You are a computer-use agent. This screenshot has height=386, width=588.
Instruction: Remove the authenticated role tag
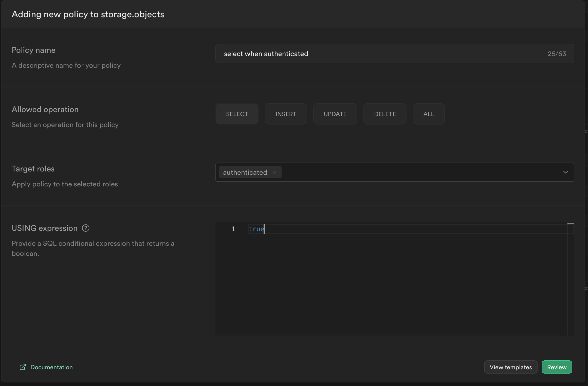point(275,172)
